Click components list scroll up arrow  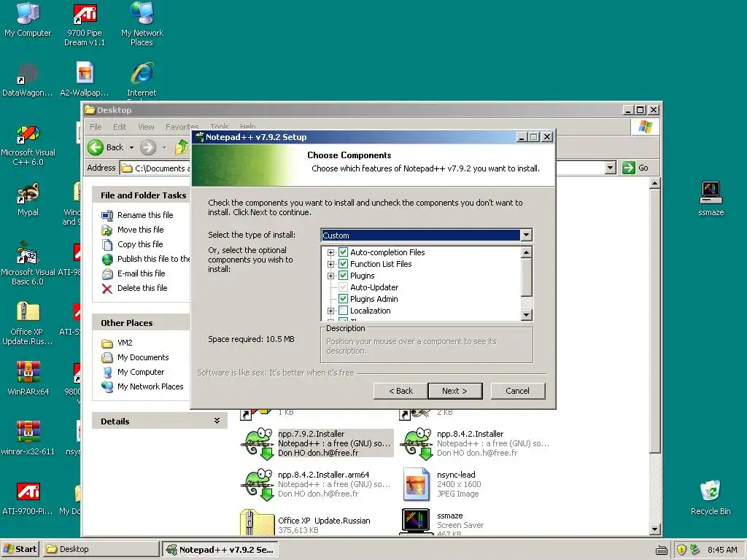pos(526,252)
